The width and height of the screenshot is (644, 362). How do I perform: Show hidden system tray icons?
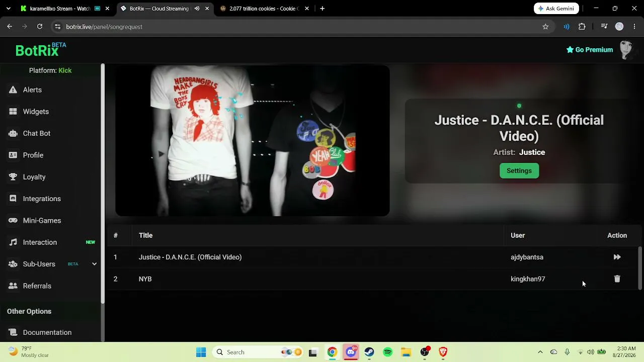[x=540, y=352]
